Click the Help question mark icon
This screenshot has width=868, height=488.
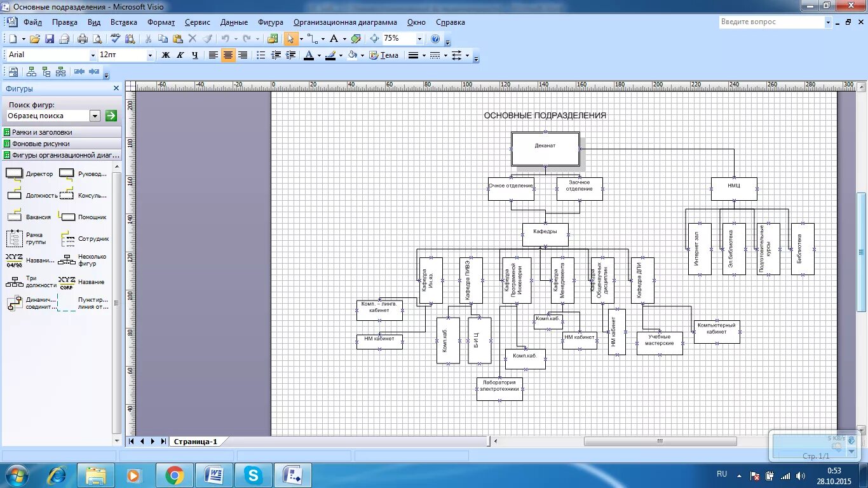(435, 39)
